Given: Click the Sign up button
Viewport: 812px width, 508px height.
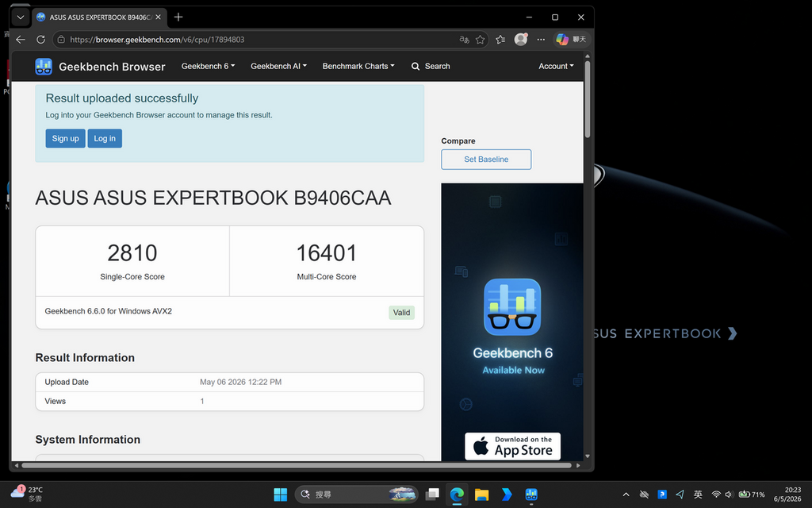Looking at the screenshot, I should coord(65,138).
